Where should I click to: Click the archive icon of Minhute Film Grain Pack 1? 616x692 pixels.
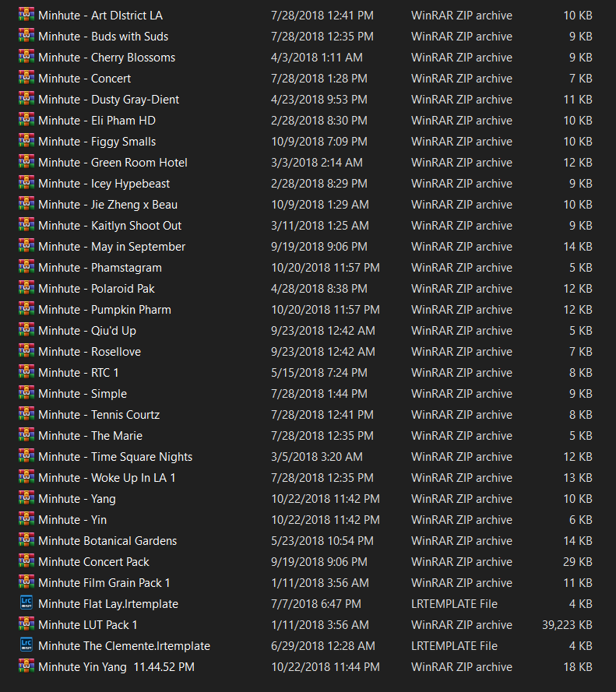click(26, 582)
